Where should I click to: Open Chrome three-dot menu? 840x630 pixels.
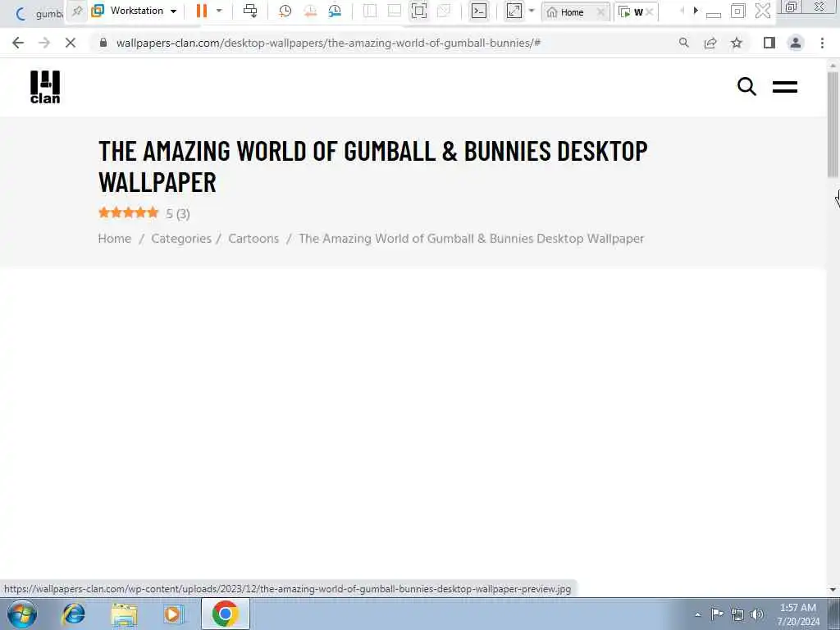(822, 43)
